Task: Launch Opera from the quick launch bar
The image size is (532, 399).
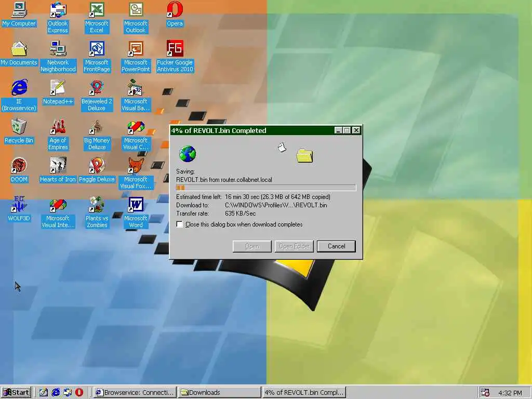Action: [x=79, y=393]
